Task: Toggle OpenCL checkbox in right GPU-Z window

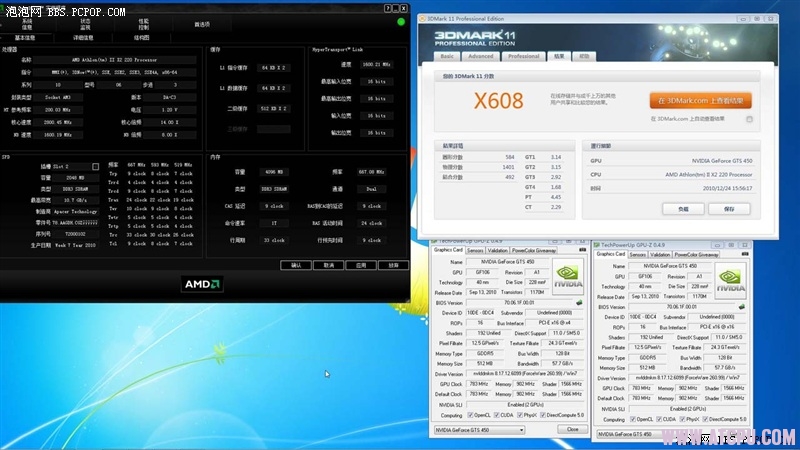Action: coord(633,419)
